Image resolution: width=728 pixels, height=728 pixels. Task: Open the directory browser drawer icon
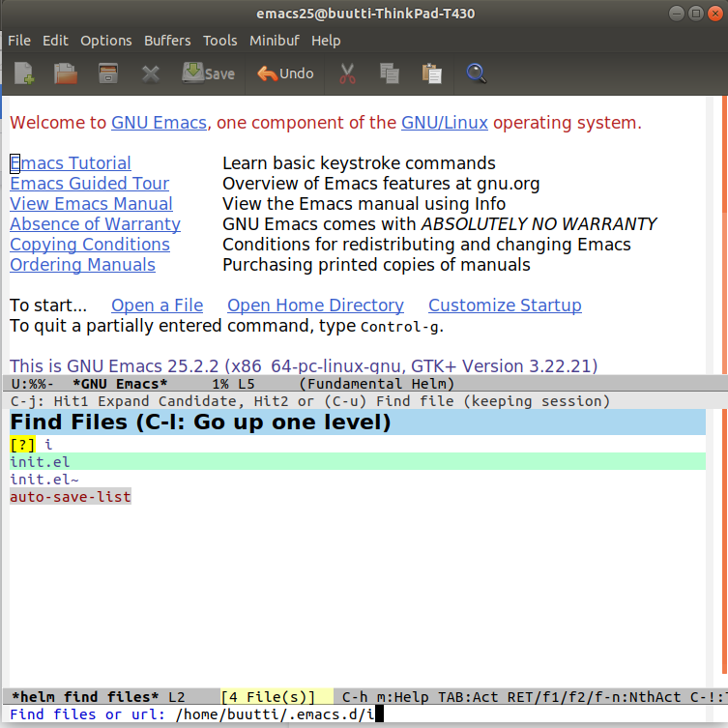(x=108, y=73)
